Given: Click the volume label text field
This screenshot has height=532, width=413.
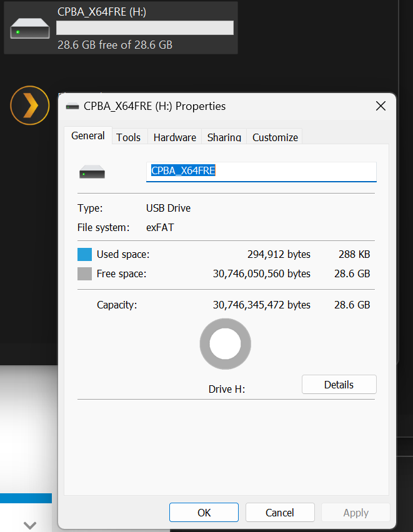Looking at the screenshot, I should pyautogui.click(x=261, y=172).
